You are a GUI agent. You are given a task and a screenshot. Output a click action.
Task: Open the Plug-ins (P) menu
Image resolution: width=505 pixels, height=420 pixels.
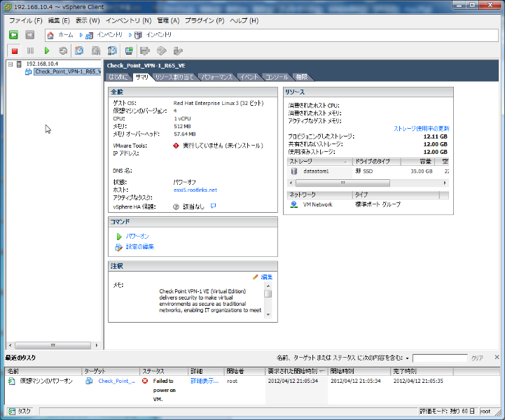[205, 20]
